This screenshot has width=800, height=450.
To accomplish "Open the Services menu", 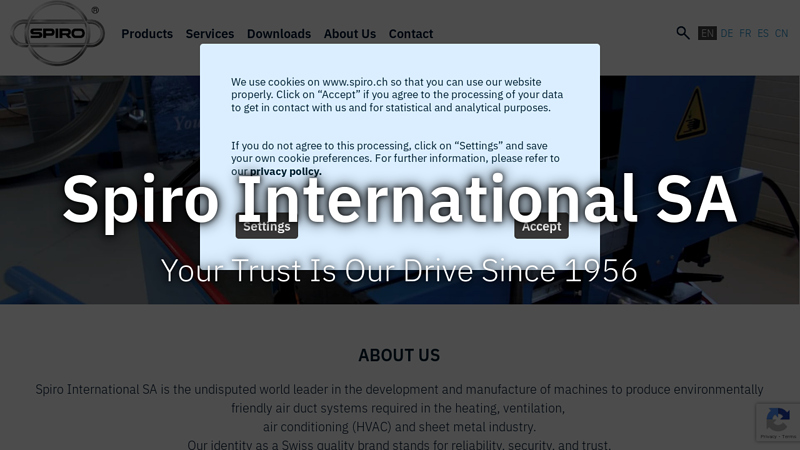I will 210,34.
